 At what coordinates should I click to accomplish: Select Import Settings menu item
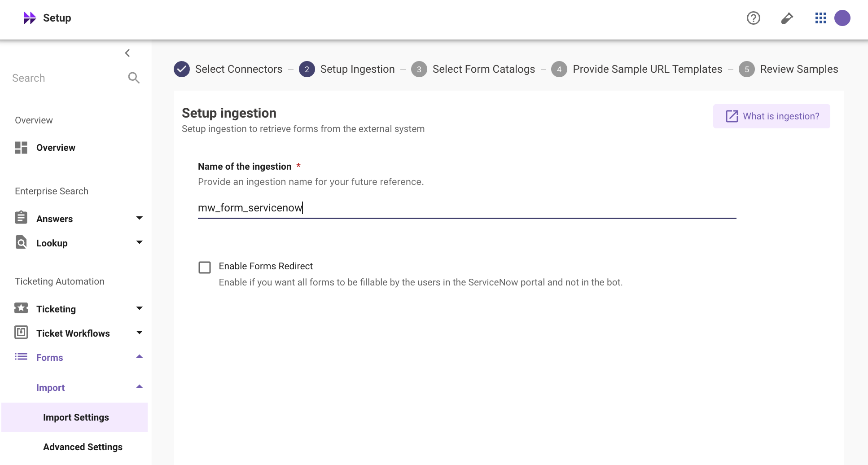[x=75, y=417]
